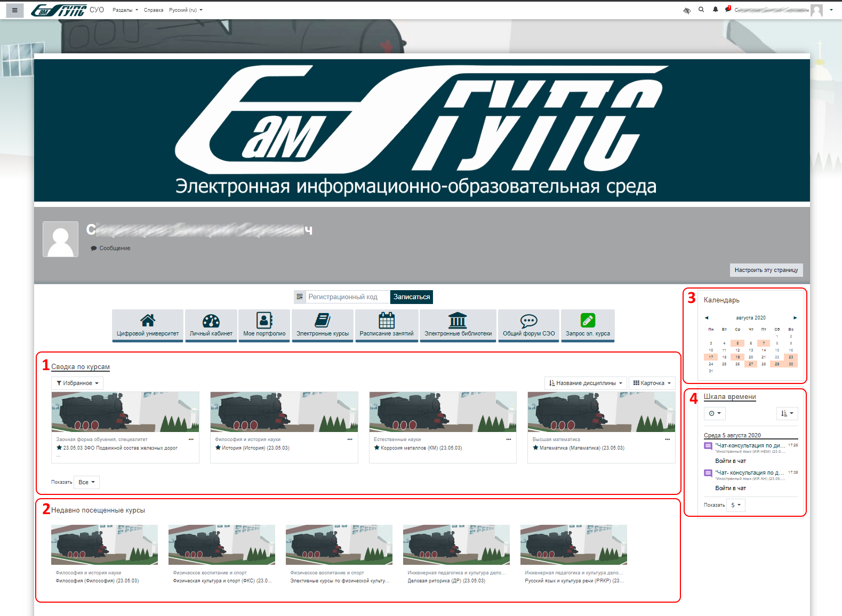842x616 pixels.
Task: Select 7 August in calendar
Action: click(x=764, y=343)
